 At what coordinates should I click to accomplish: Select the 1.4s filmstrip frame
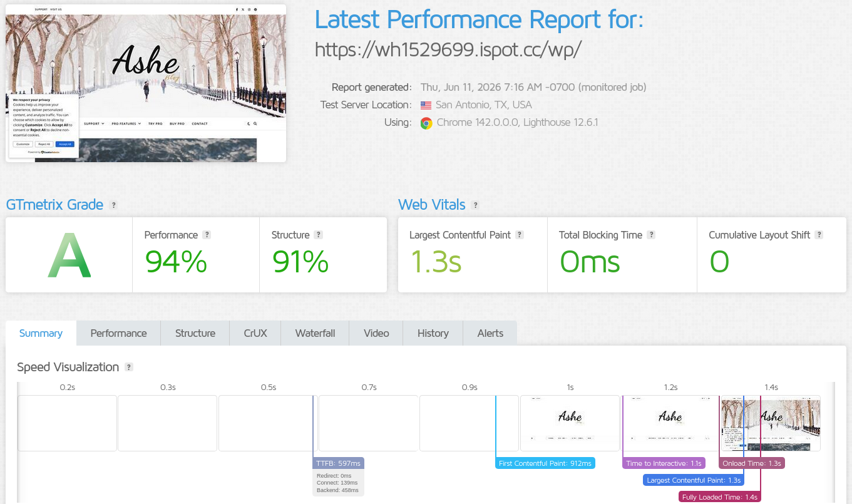pyautogui.click(x=771, y=423)
